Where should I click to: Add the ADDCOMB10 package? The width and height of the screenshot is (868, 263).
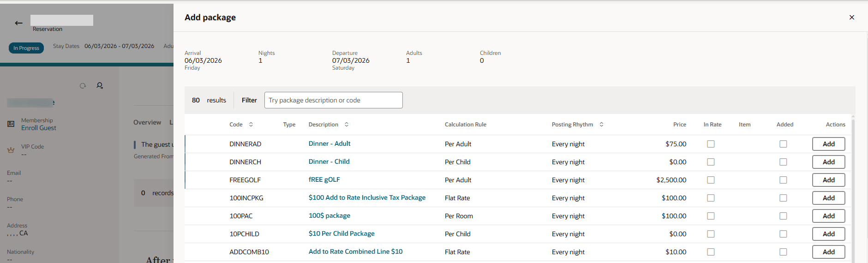(x=829, y=252)
